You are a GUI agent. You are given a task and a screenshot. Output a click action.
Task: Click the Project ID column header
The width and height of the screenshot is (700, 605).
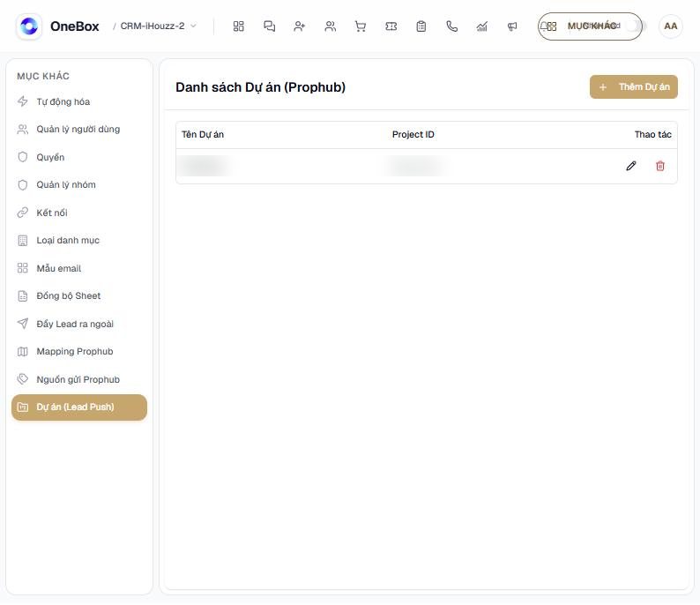pos(413,134)
